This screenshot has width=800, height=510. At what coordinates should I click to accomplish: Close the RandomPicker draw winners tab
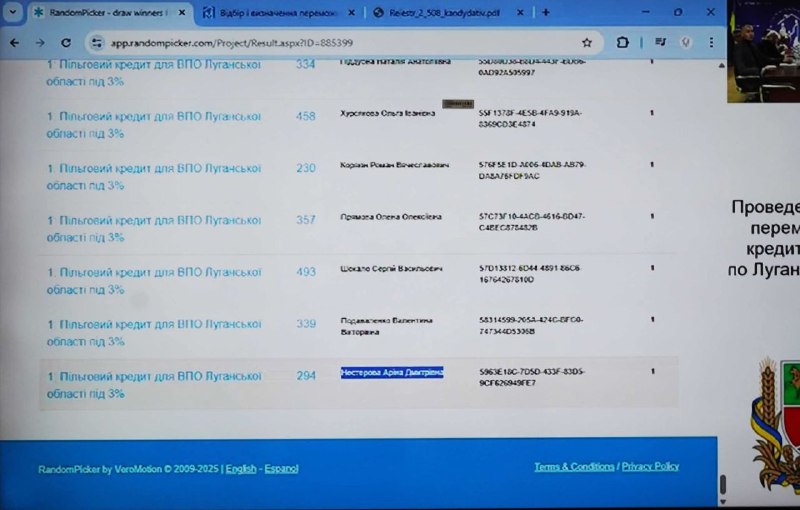[x=181, y=13]
